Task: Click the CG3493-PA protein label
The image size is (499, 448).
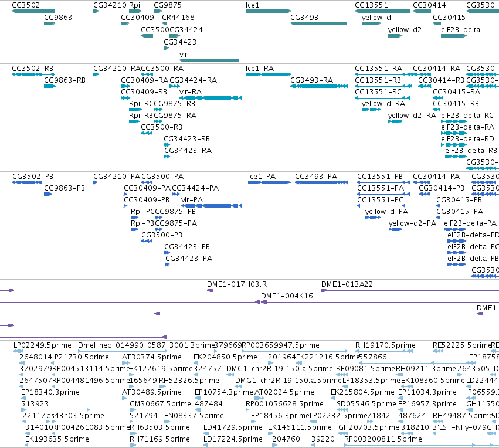Action: tap(316, 177)
